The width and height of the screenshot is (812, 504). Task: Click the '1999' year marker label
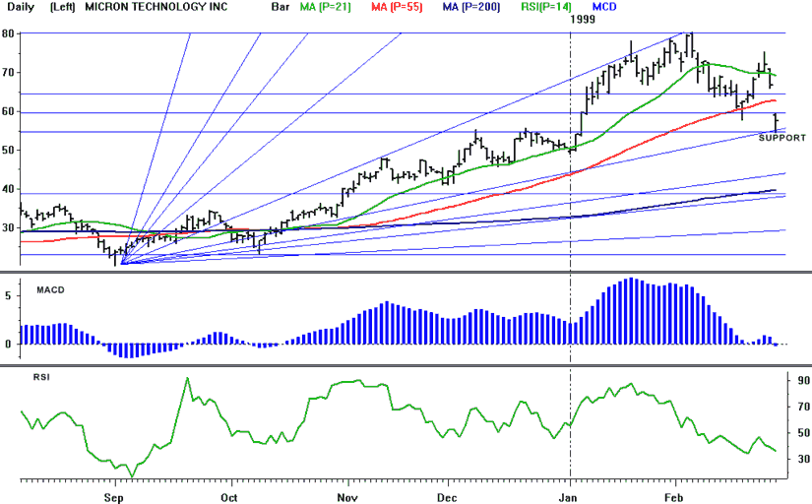pyautogui.click(x=583, y=20)
